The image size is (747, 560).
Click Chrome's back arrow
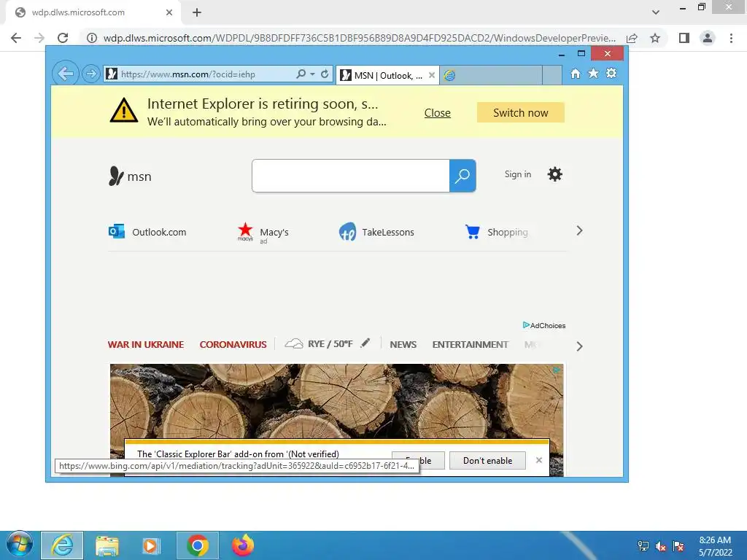[16, 38]
